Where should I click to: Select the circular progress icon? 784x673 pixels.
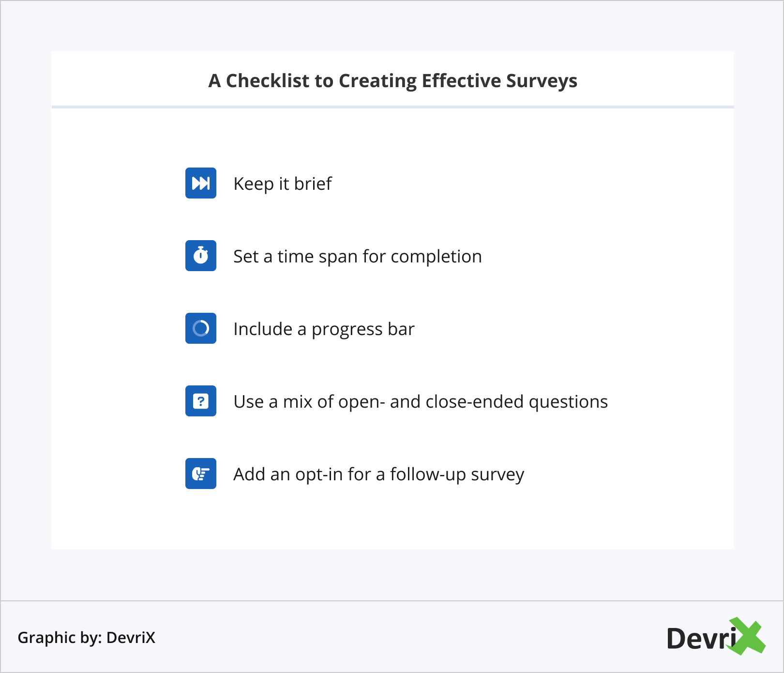(201, 328)
